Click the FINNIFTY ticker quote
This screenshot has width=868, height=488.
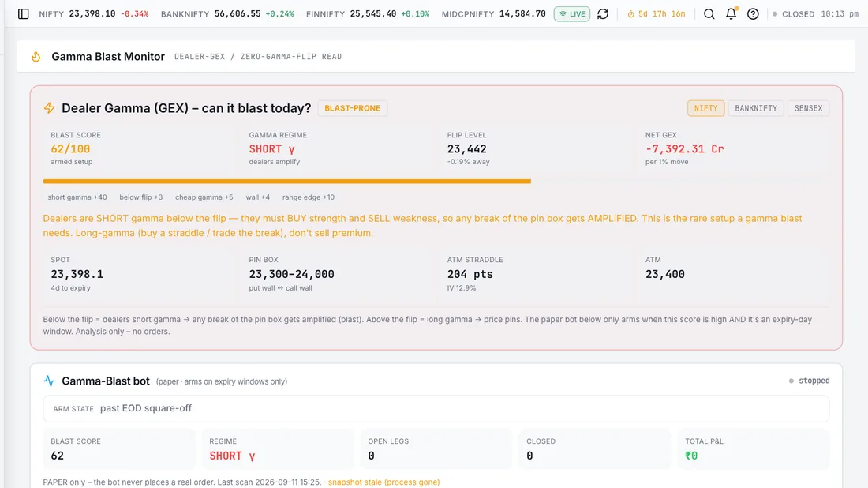click(x=368, y=14)
